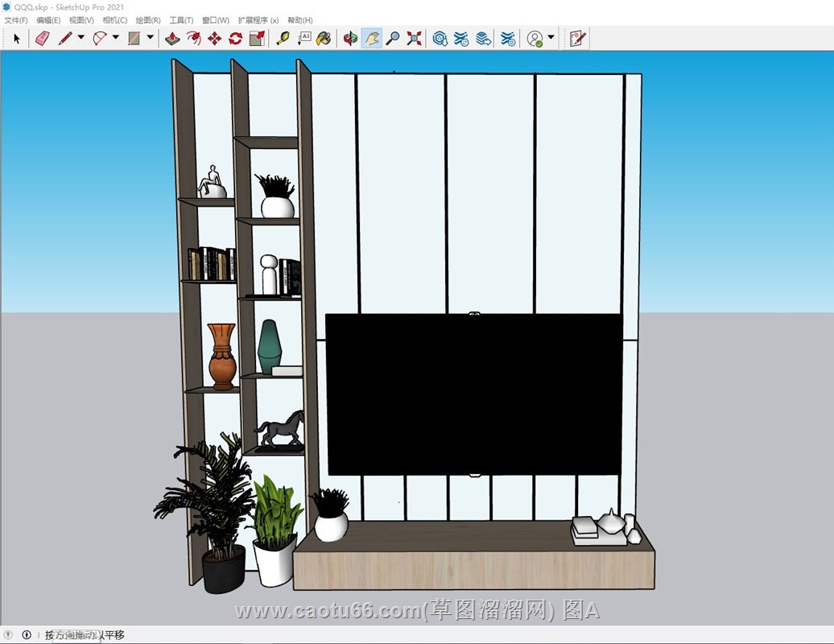The height and width of the screenshot is (644, 834).
Task: Select the arrow Select tool
Action: [17, 38]
